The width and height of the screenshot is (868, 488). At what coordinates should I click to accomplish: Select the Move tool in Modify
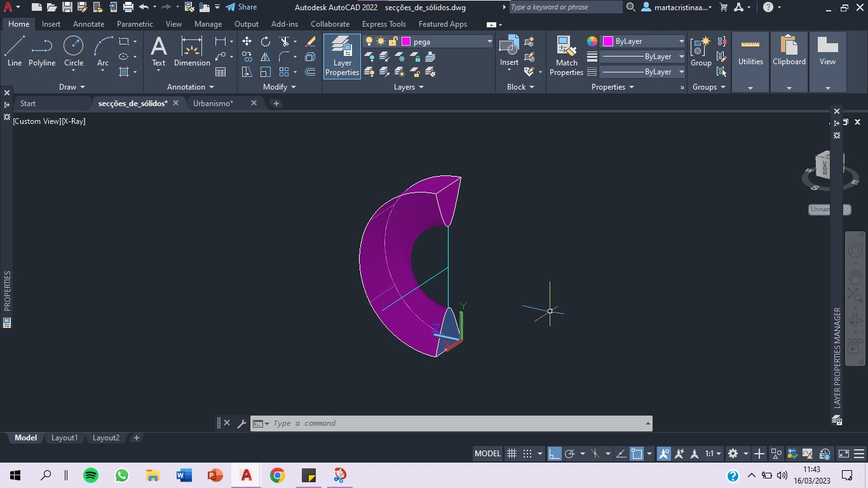(247, 41)
